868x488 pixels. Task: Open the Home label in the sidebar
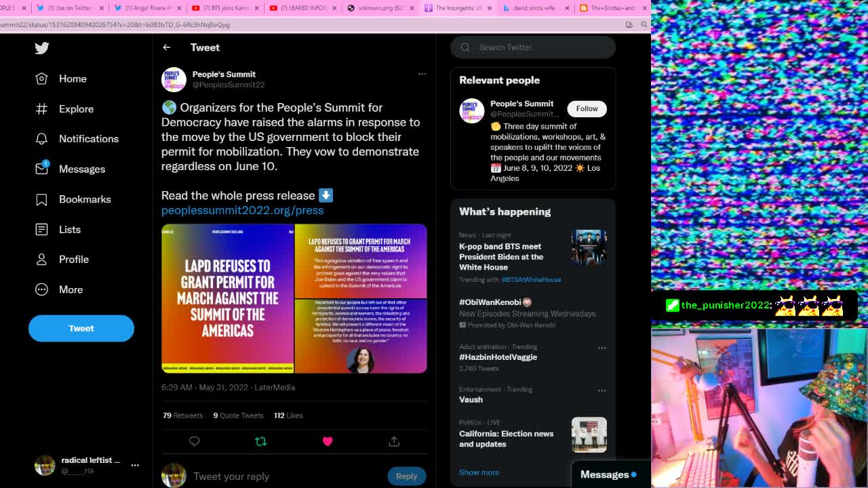tap(73, 79)
